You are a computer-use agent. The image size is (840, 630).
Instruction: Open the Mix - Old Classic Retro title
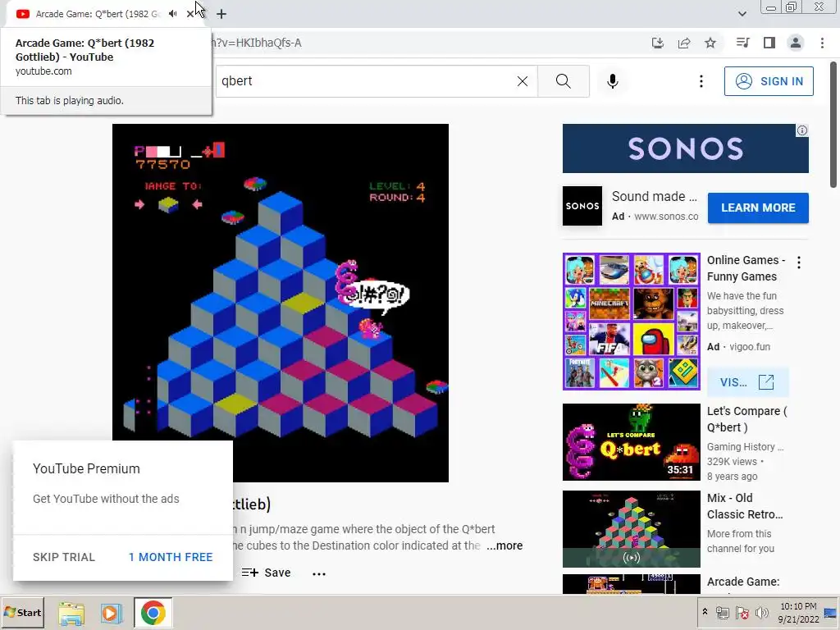745,506
